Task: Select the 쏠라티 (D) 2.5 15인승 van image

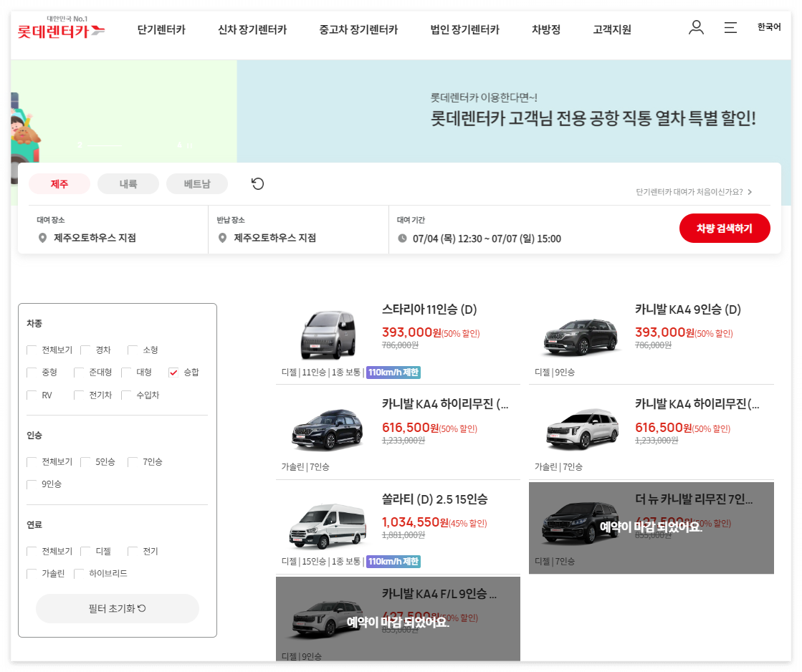Action: (x=328, y=527)
